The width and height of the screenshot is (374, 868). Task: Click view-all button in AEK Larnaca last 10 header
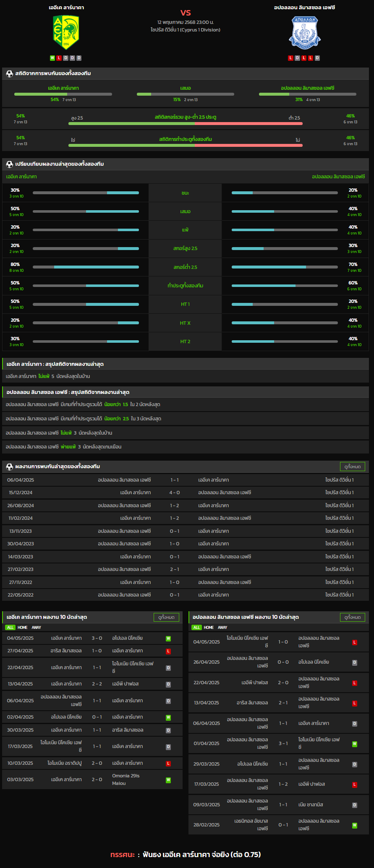(x=166, y=617)
